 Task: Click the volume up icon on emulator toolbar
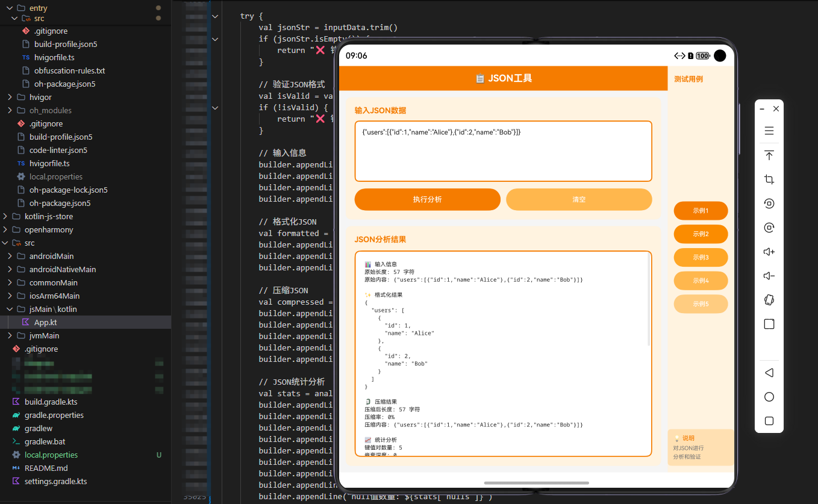click(769, 251)
